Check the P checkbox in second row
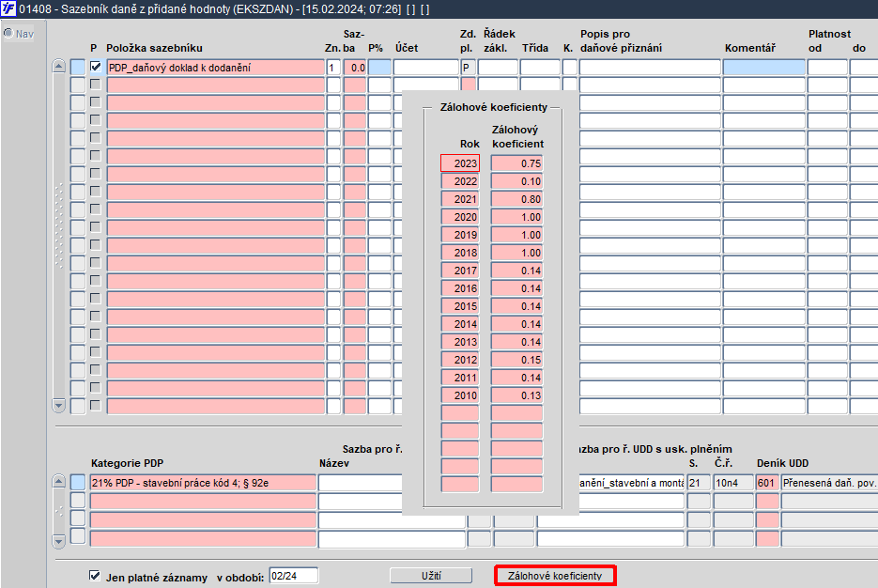This screenshot has height=588, width=878. (95, 85)
